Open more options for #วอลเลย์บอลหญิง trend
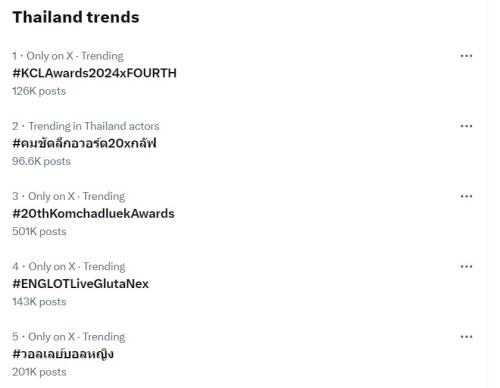 (x=466, y=337)
